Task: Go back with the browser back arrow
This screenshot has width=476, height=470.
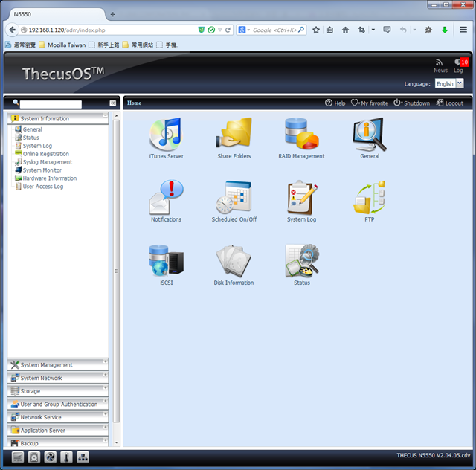Action: pos(12,30)
